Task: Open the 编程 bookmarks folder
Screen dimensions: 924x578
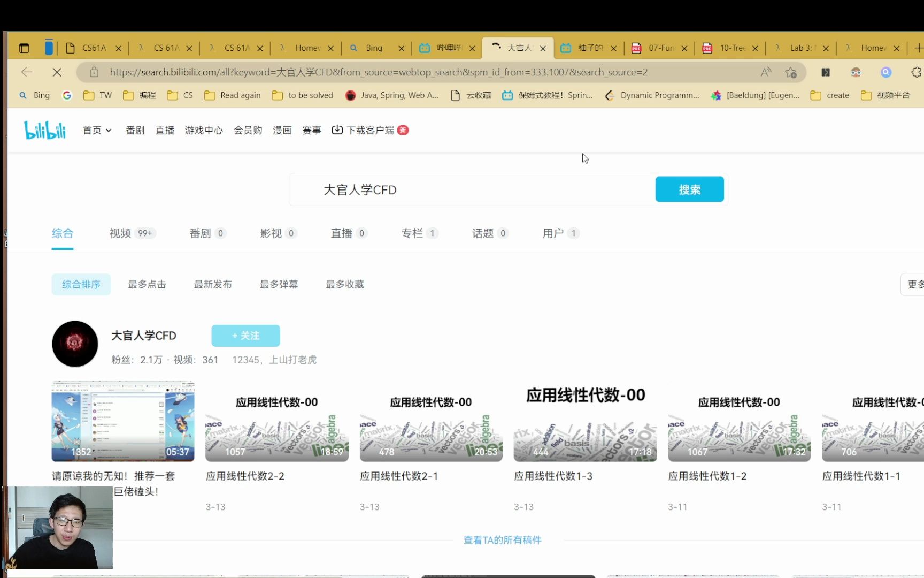Action: tap(140, 95)
